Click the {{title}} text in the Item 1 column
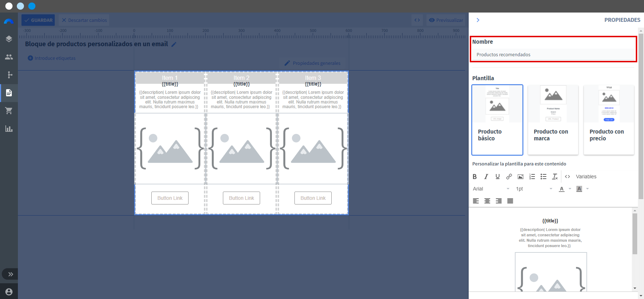 [x=170, y=84]
